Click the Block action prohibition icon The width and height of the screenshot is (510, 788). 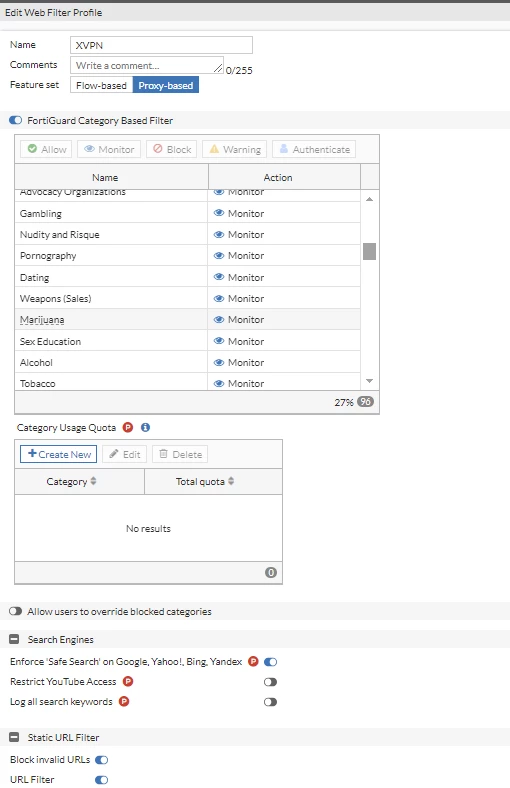tap(158, 149)
